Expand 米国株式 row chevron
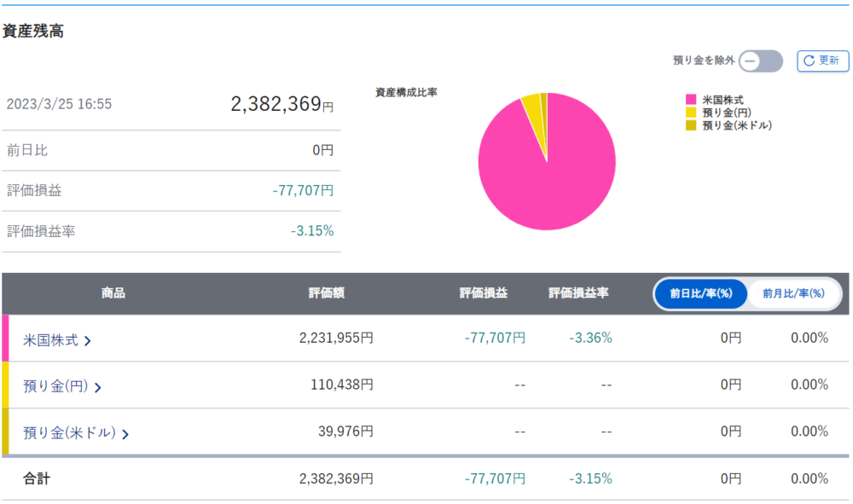This screenshot has height=504, width=853. (88, 341)
